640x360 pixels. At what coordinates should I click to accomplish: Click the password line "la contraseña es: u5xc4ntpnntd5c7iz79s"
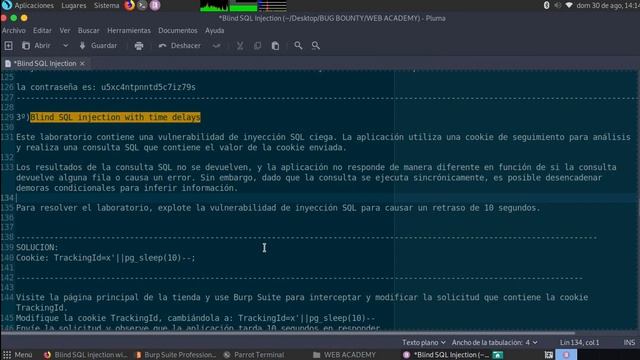(x=106, y=87)
